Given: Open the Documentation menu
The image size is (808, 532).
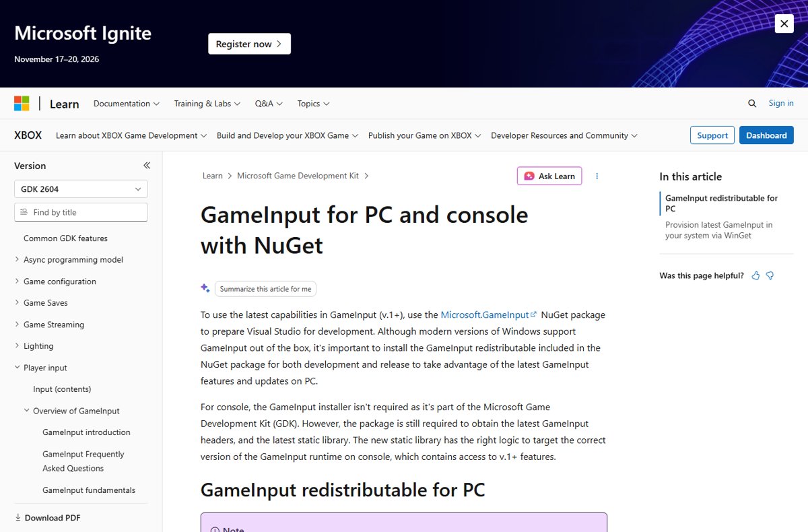Looking at the screenshot, I should 127,104.
